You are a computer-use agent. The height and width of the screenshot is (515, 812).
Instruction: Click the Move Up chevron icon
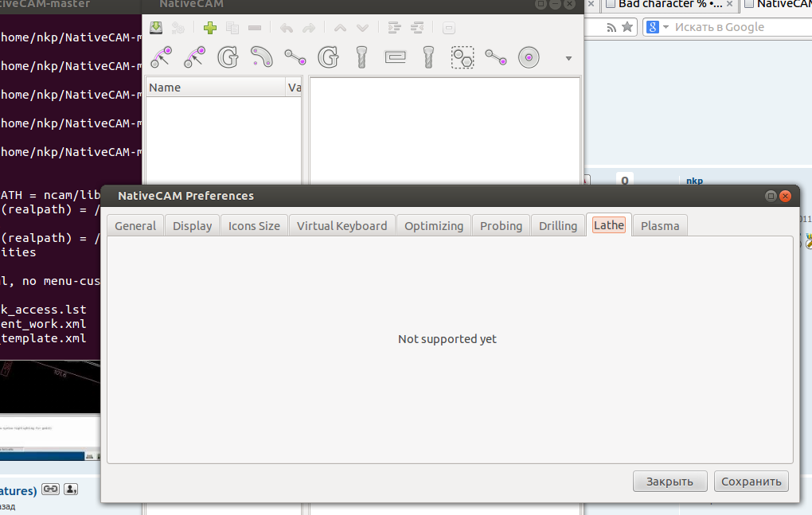point(340,27)
